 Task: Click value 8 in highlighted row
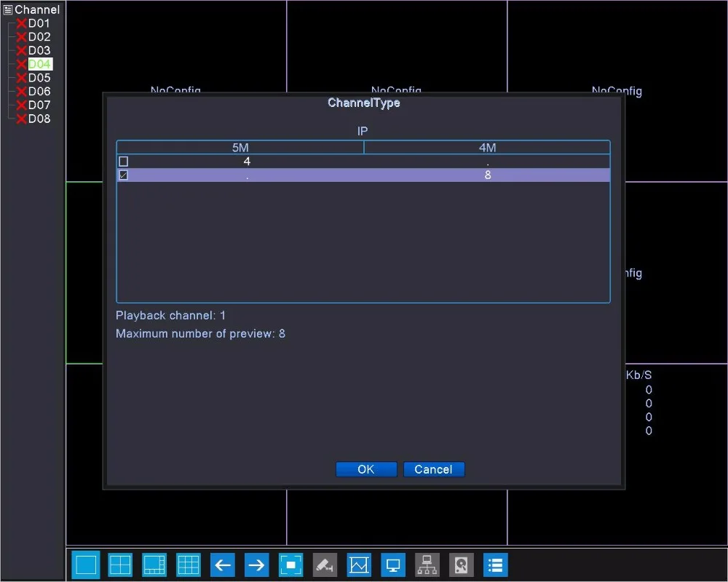(488, 175)
